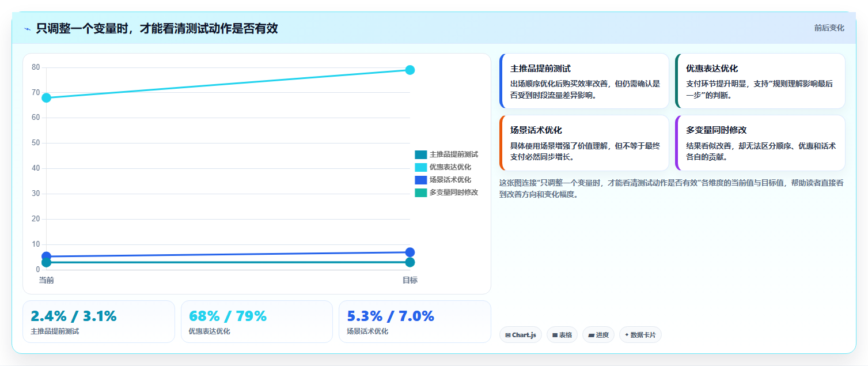The height and width of the screenshot is (366, 868).
Task: Open the 优惠表达优化 insight card
Action: 760,81
